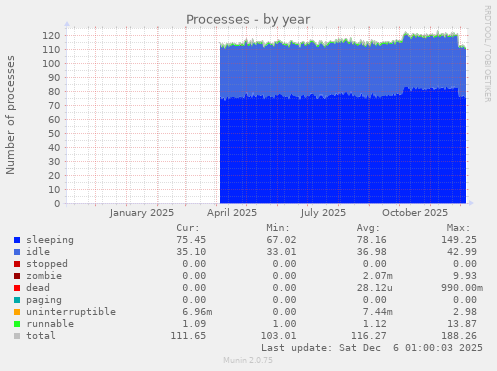Click runnable average value 1.12
The width and height of the screenshot is (497, 371).
coord(374,324)
